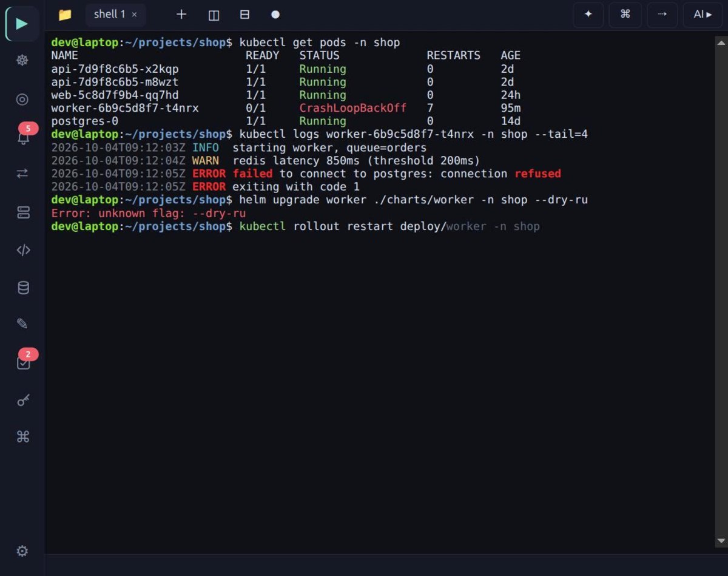
Task: Click the WARN log level text
Action: (206, 161)
